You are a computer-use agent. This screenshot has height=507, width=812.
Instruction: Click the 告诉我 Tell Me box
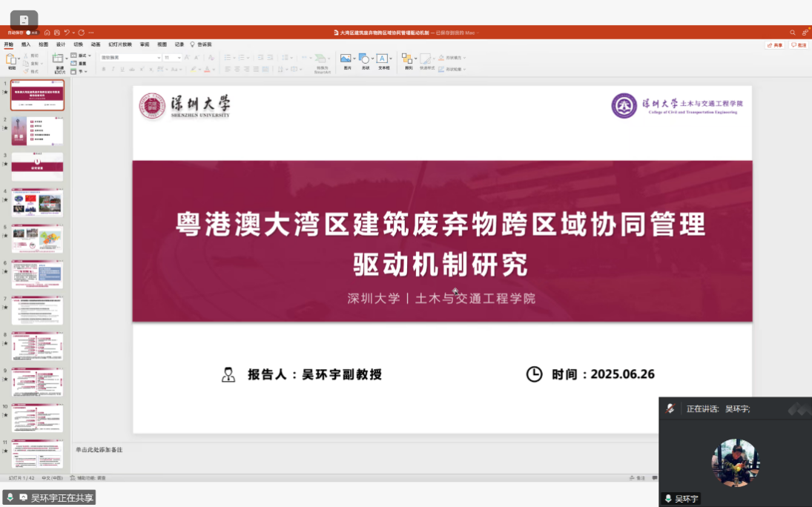pyautogui.click(x=201, y=44)
